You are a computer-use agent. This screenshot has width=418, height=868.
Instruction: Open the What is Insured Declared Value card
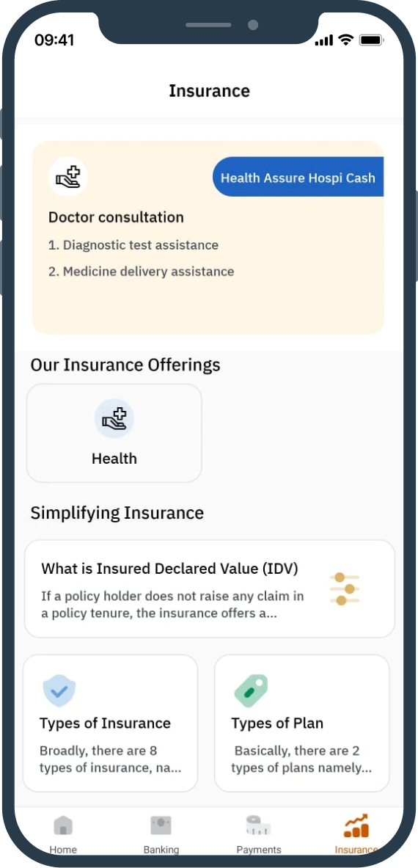click(x=210, y=589)
